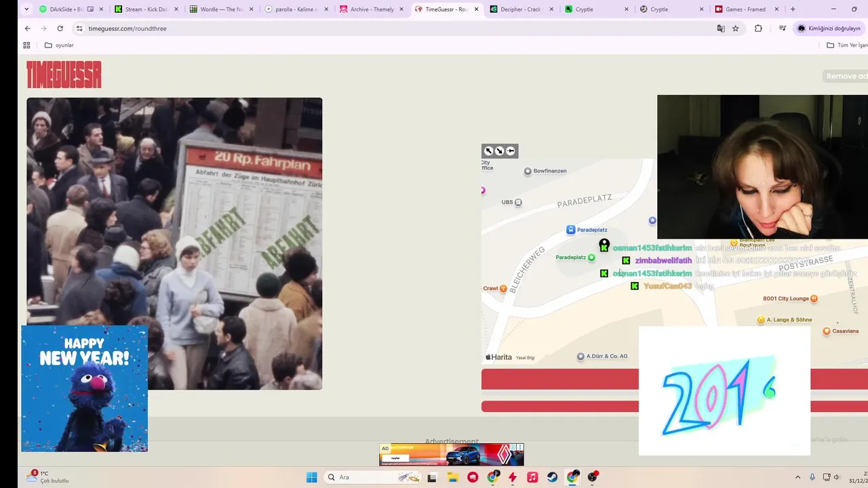Image resolution: width=868 pixels, height=488 pixels.
Task: Close the TimeGuessr tab
Action: click(476, 9)
